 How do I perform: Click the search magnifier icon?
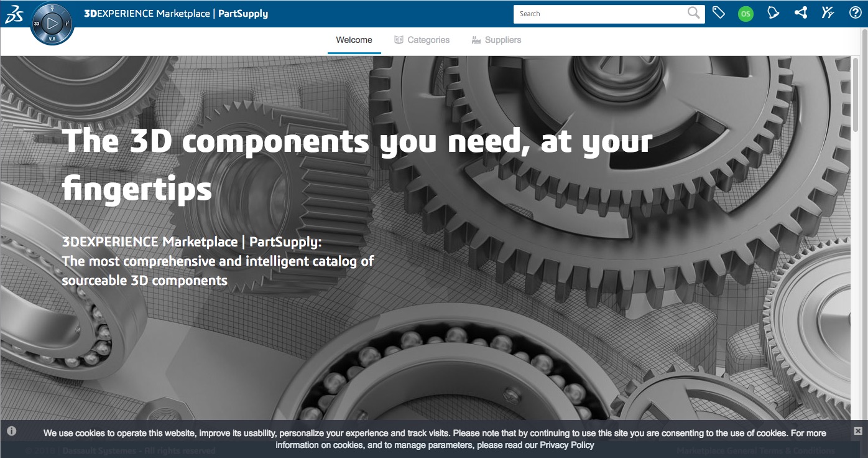pyautogui.click(x=693, y=13)
